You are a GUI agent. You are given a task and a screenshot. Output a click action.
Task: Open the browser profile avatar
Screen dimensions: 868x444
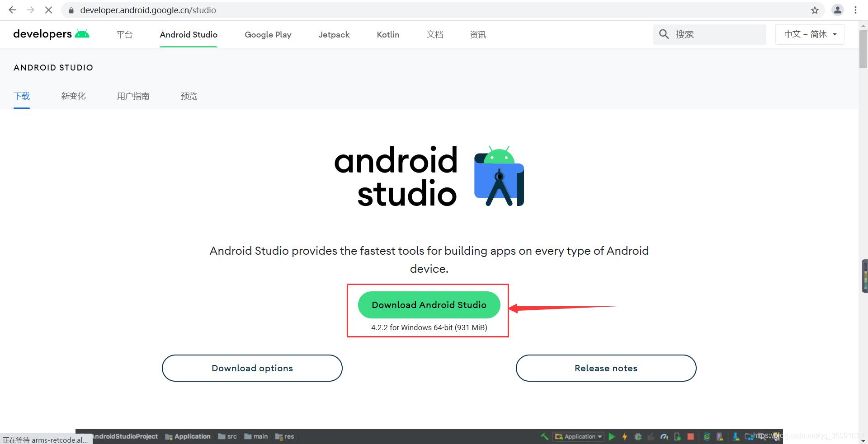pos(837,10)
